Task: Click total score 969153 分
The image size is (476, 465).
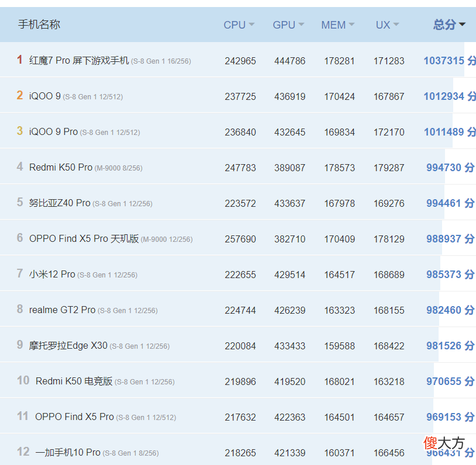Action: pos(450,417)
